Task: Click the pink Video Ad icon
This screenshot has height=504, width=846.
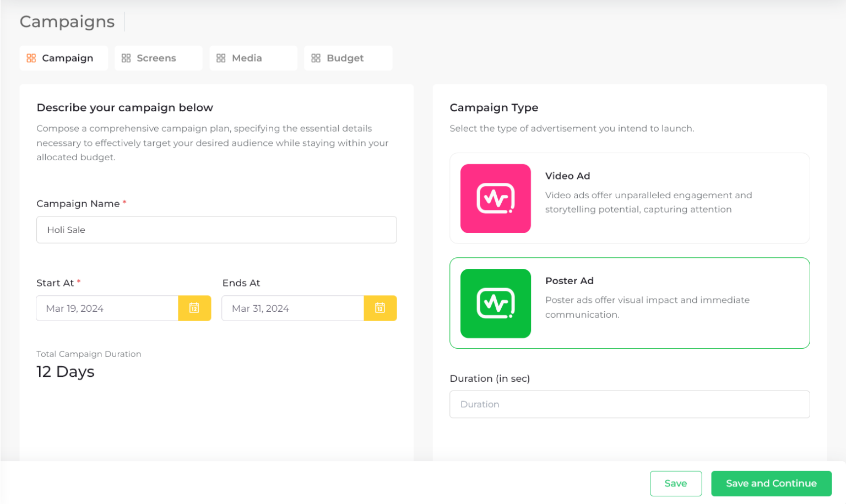Action: [495, 199]
